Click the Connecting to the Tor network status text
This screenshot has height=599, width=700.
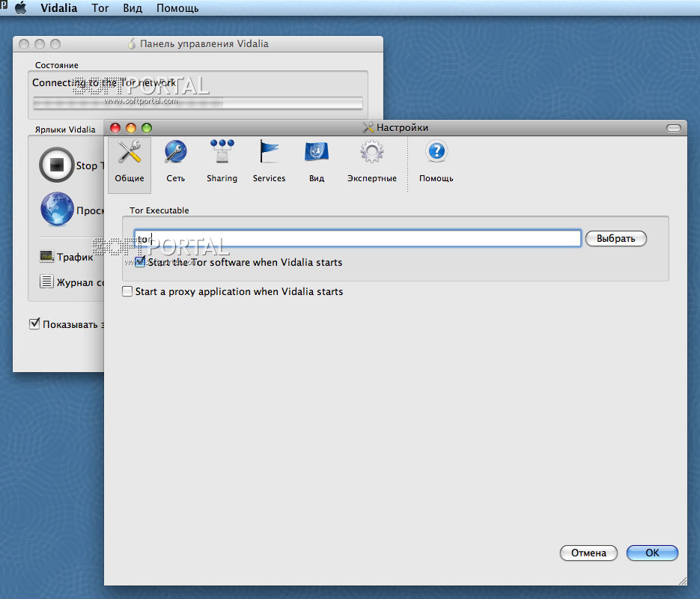coord(104,82)
